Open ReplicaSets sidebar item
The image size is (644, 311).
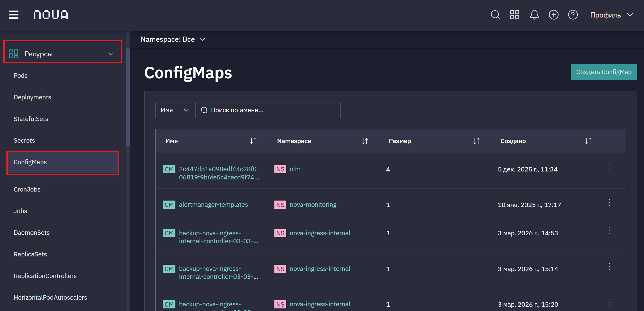pyautogui.click(x=30, y=254)
